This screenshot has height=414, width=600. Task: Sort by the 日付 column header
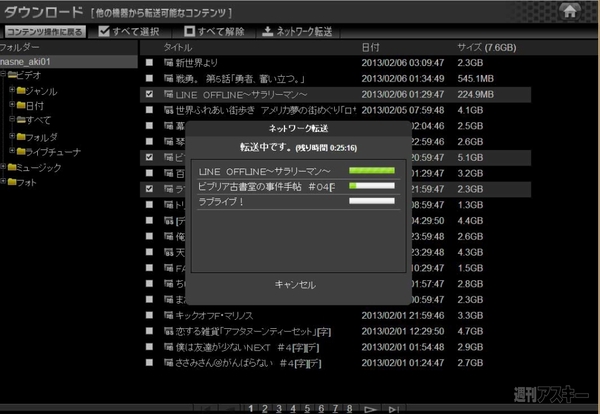pos(370,47)
